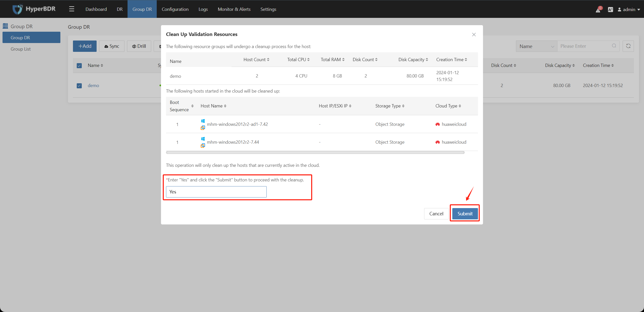The height and width of the screenshot is (312, 644).
Task: Toggle the demo row selection checkbox
Action: [79, 85]
